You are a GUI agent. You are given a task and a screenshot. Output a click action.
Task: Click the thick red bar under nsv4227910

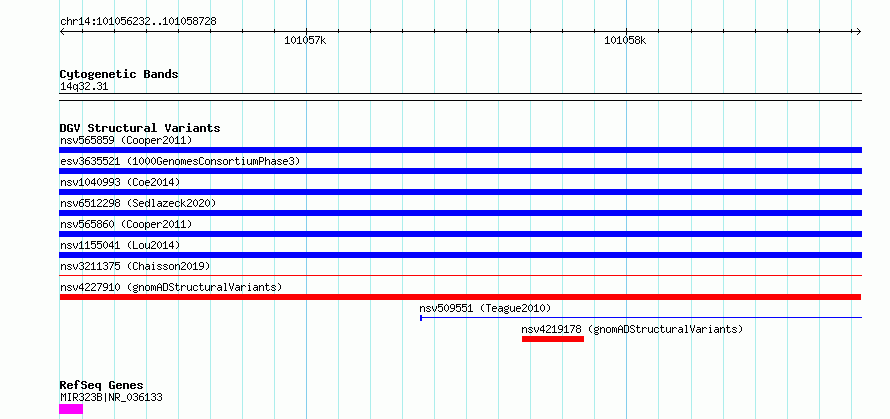click(x=460, y=297)
